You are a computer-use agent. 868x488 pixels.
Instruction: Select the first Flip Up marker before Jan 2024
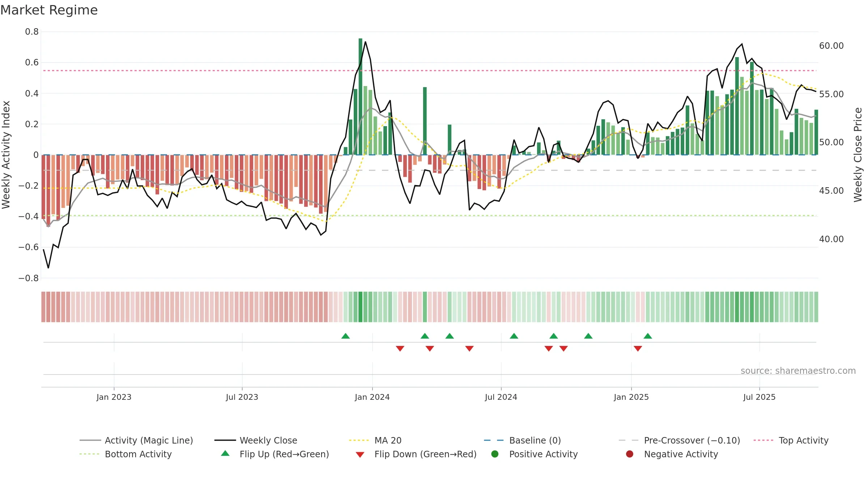coord(345,336)
